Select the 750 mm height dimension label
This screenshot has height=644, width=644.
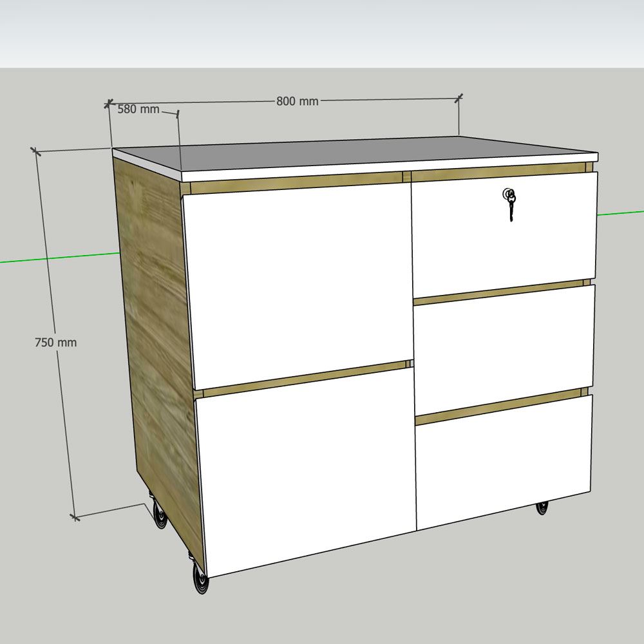[x=55, y=343]
